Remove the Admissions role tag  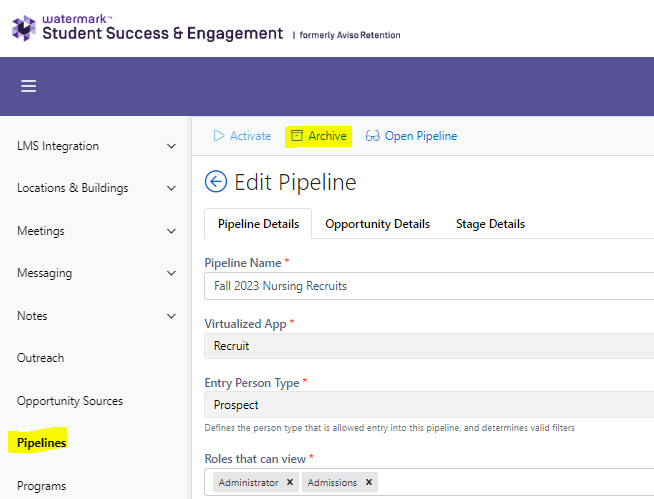click(x=369, y=482)
